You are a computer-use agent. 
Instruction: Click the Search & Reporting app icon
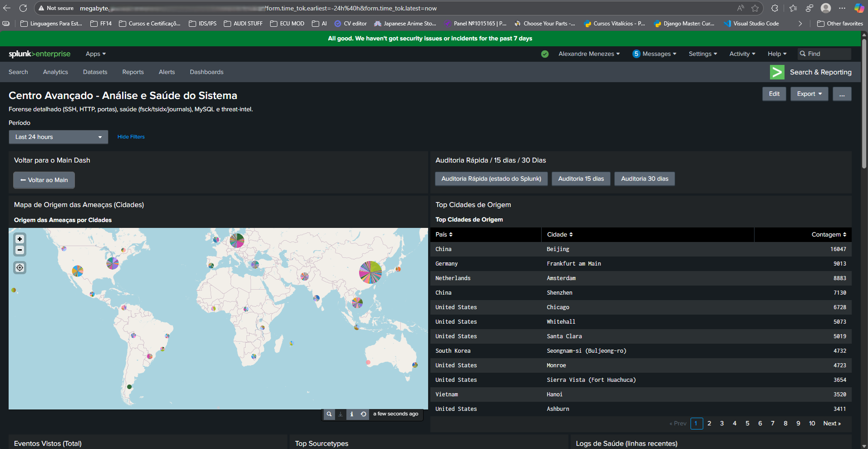click(x=777, y=72)
